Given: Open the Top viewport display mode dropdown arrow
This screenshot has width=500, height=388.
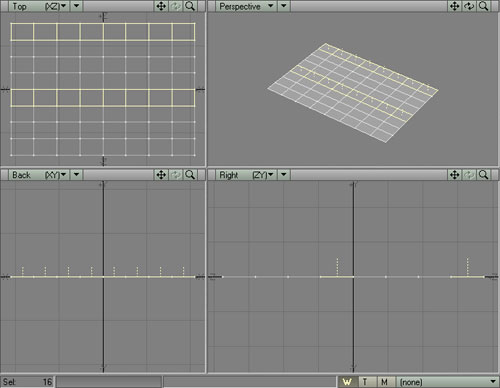Looking at the screenshot, I should 76,6.
